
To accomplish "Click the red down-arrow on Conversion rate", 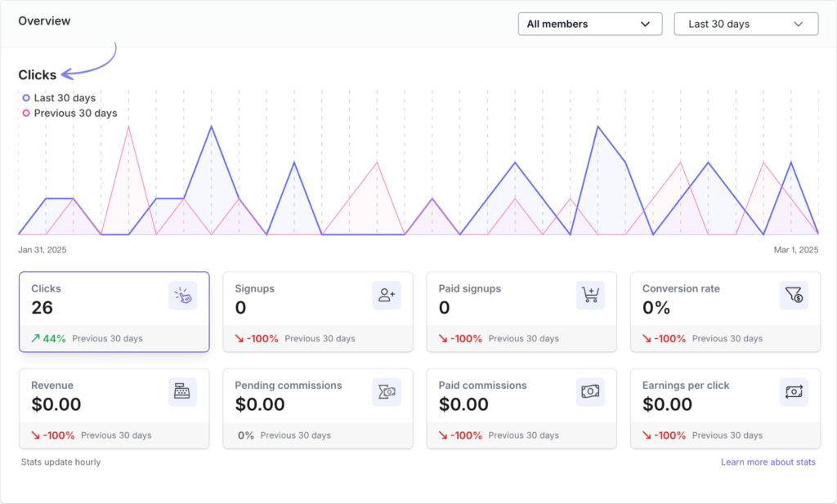I will coord(647,338).
